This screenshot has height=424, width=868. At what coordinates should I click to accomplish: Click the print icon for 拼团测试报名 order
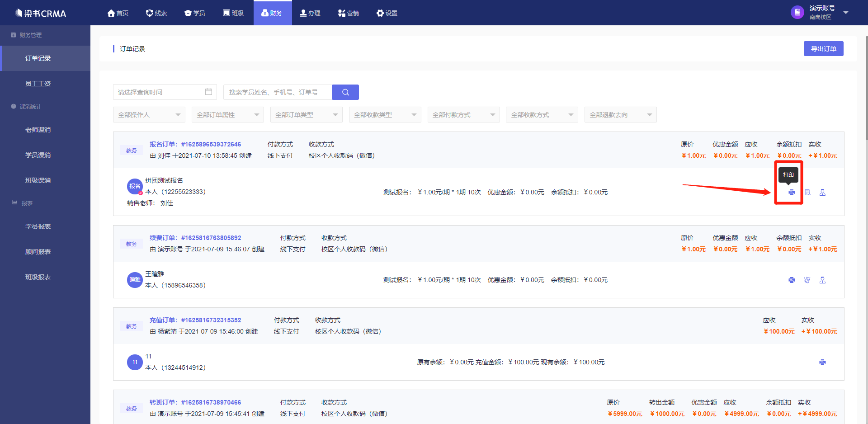coord(792,193)
